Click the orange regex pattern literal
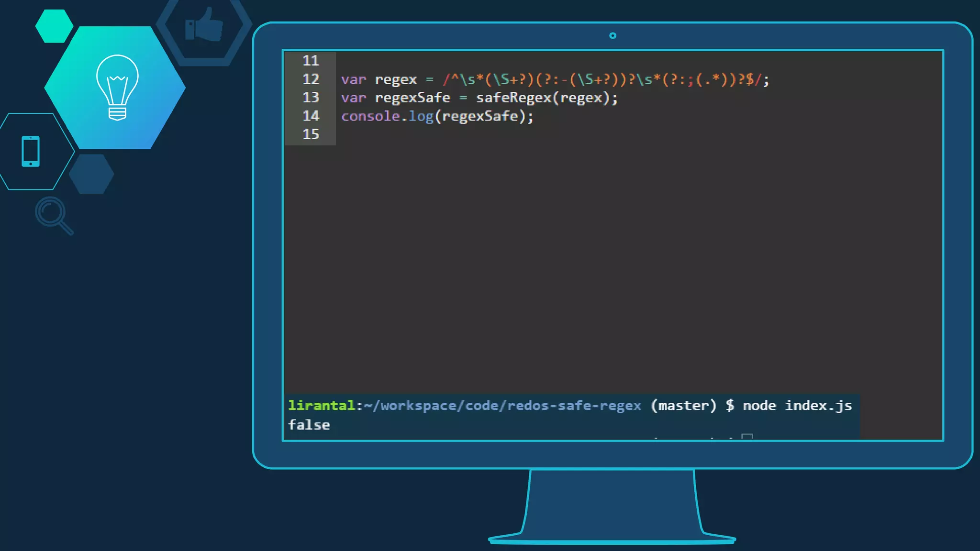The width and height of the screenshot is (980, 551). (602, 79)
